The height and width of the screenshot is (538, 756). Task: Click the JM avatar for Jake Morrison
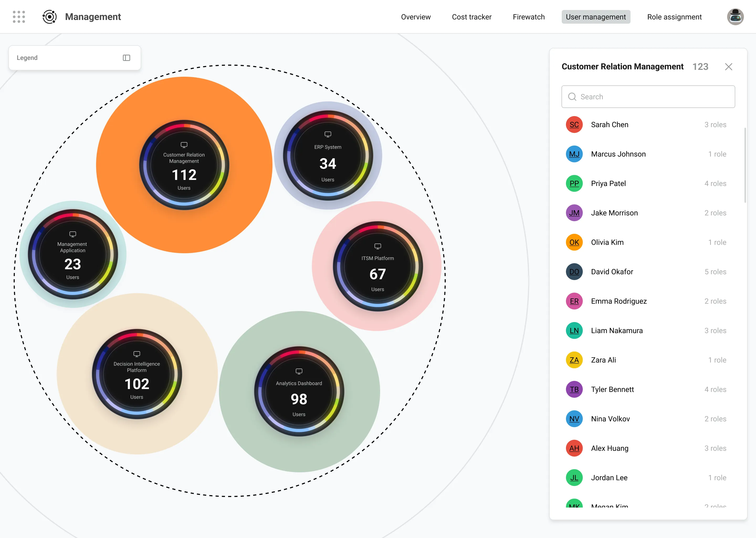[574, 213]
